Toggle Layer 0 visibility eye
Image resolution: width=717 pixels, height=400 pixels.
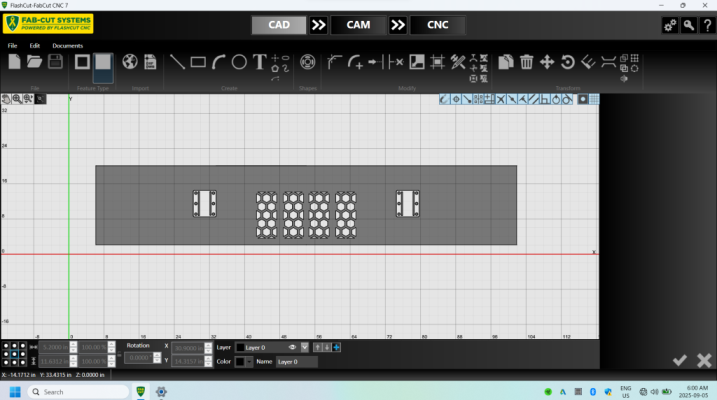[x=292, y=347]
